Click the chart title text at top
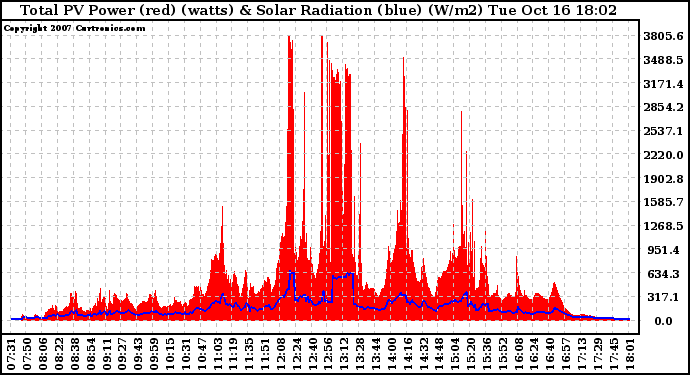Image resolution: width=690 pixels, height=375 pixels. [x=319, y=10]
